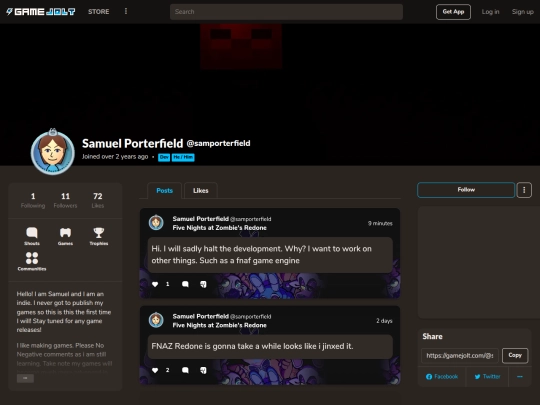The width and height of the screenshot is (540, 405).
Task: Open the Sign up link
Action: pos(522,12)
